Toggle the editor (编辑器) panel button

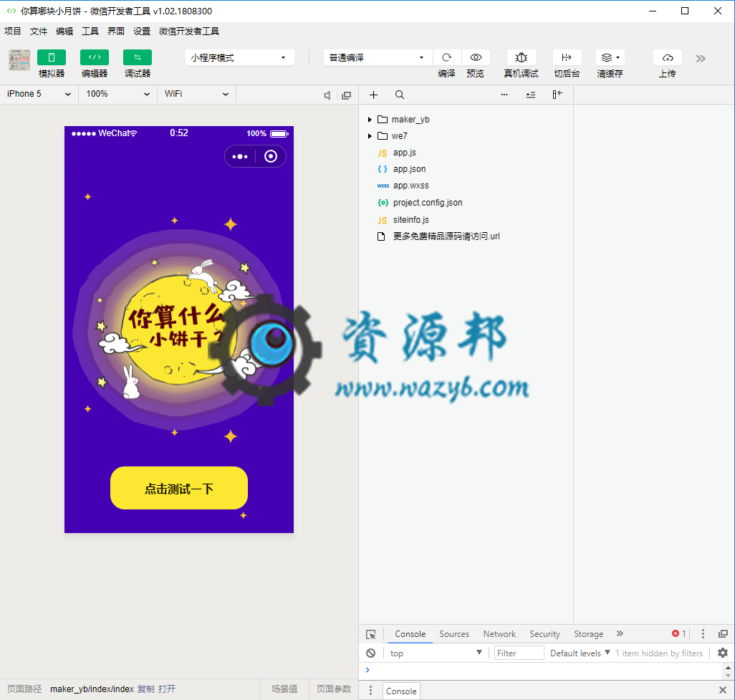pyautogui.click(x=95, y=57)
